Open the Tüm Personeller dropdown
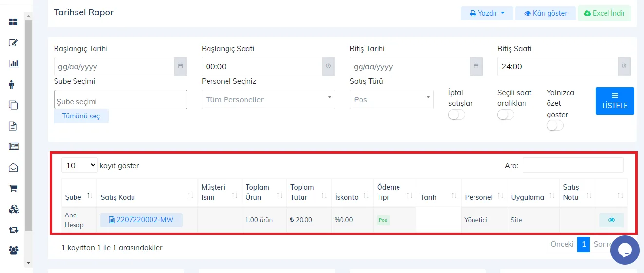Image resolution: width=644 pixels, height=273 pixels. point(268,99)
